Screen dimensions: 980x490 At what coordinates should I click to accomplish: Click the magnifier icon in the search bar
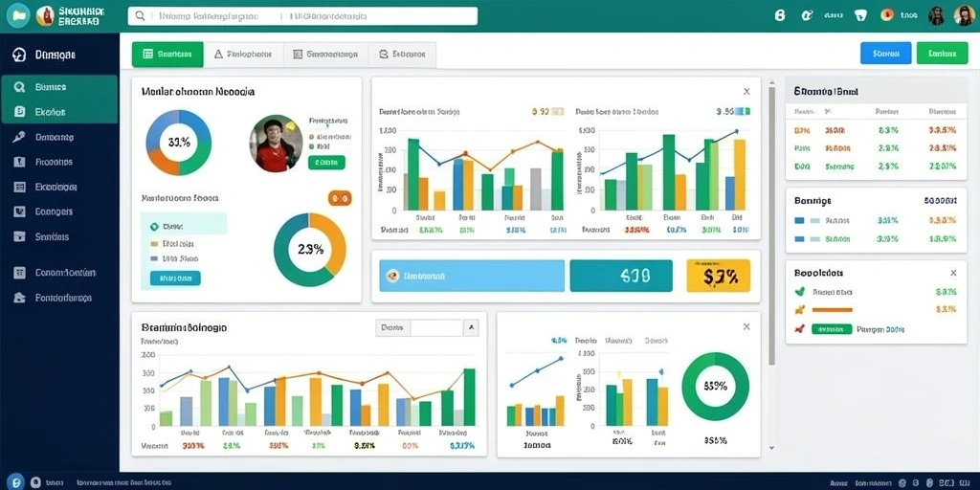point(140,16)
